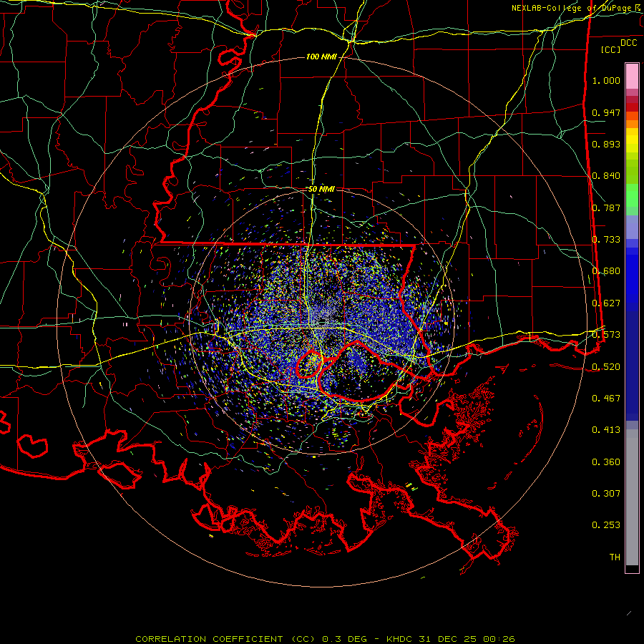Select the 1.000 scale value

(606, 80)
